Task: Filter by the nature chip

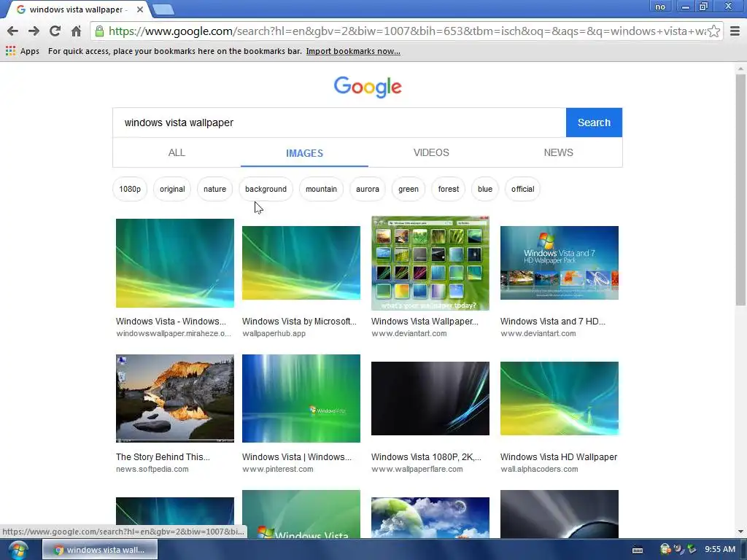Action: point(215,189)
